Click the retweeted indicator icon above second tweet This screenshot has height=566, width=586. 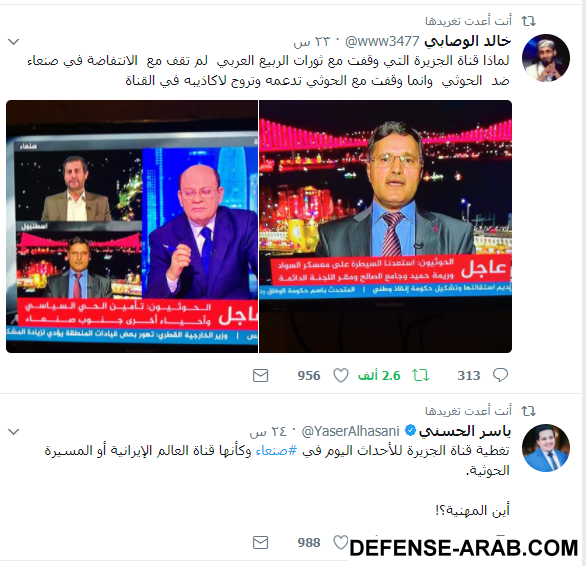pos(529,411)
